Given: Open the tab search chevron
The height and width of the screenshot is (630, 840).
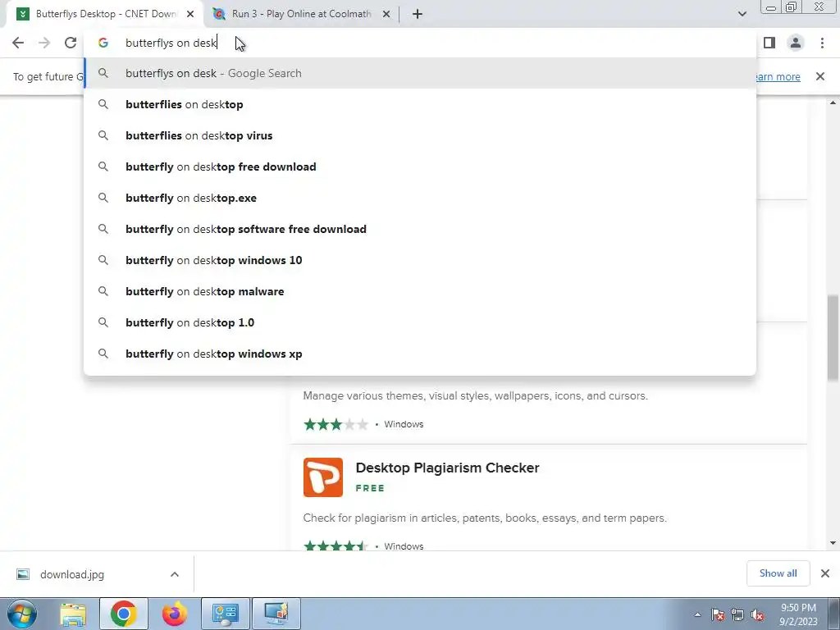Looking at the screenshot, I should tap(742, 14).
